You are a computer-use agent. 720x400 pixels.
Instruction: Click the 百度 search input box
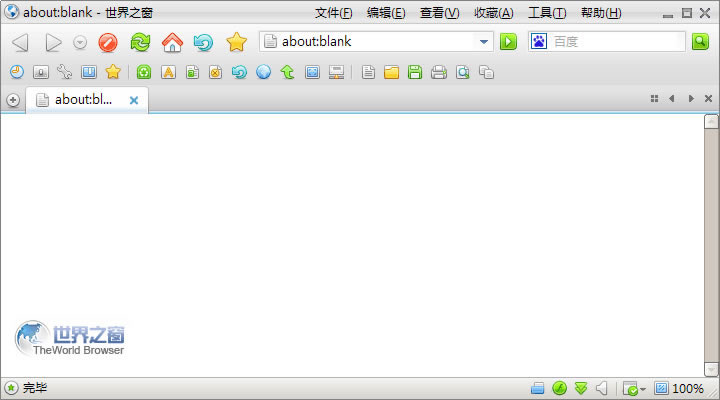(x=618, y=42)
